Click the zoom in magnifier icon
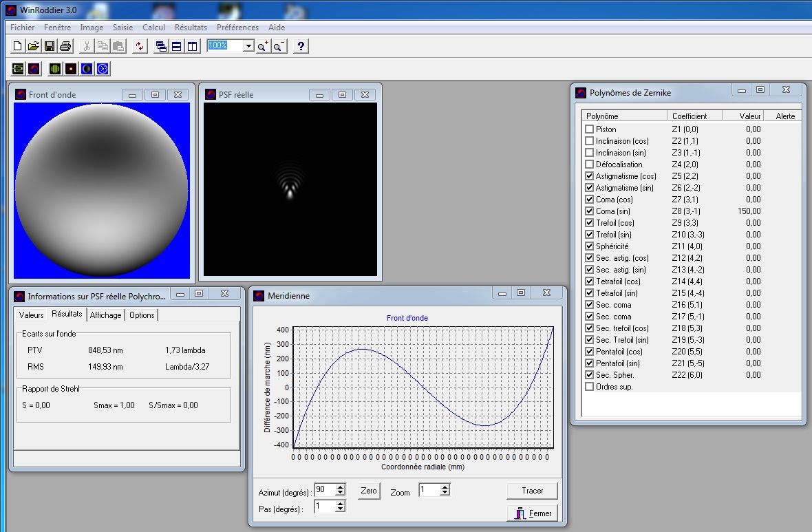The height and width of the screenshot is (532, 812). pos(263,46)
